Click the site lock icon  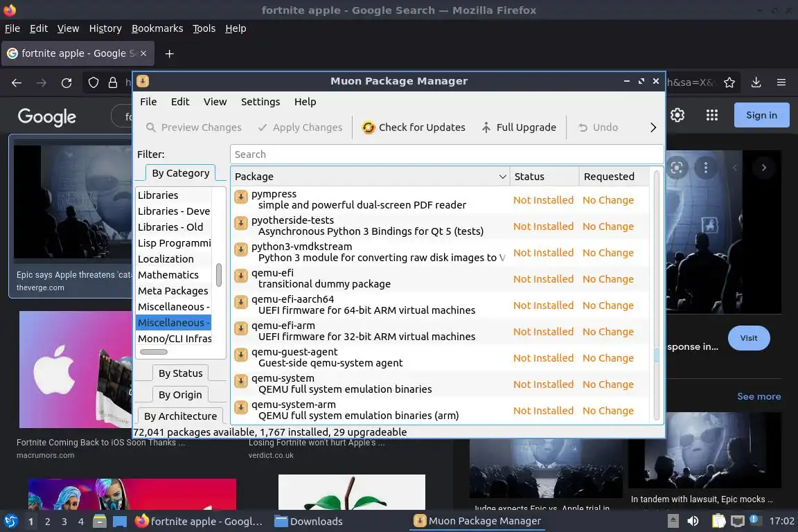(113, 82)
